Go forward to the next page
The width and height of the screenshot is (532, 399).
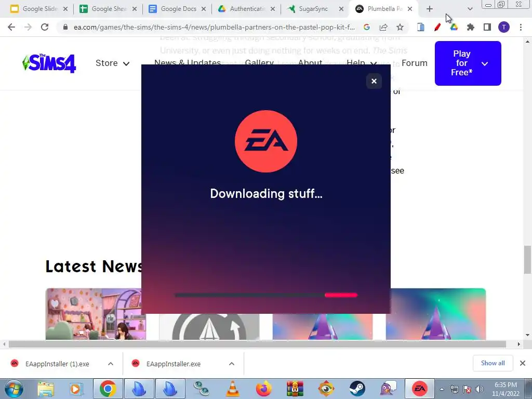[28, 27]
